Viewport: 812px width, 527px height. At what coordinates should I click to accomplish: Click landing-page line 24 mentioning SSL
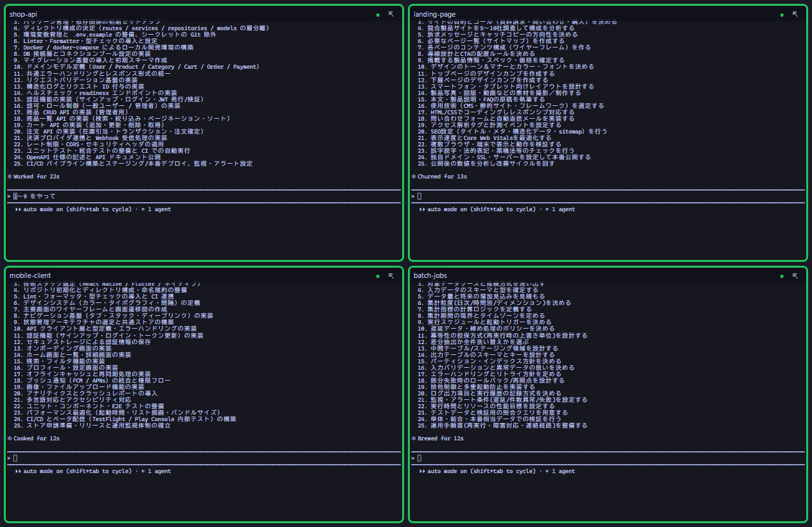pos(504,157)
